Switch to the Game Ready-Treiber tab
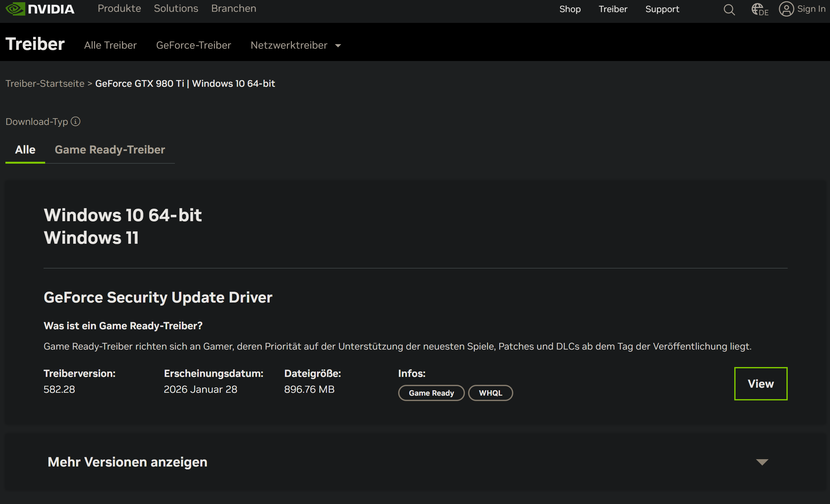Image resolution: width=830 pixels, height=504 pixels. point(110,149)
